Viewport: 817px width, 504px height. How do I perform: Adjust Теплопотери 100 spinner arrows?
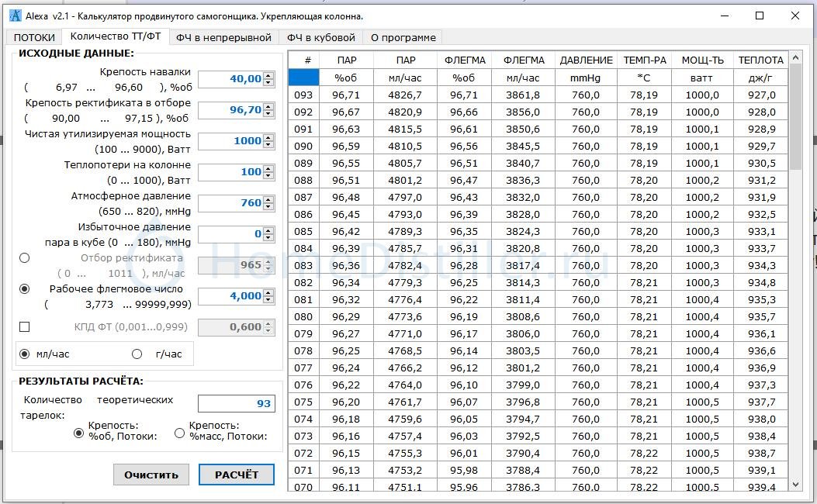[x=268, y=172]
